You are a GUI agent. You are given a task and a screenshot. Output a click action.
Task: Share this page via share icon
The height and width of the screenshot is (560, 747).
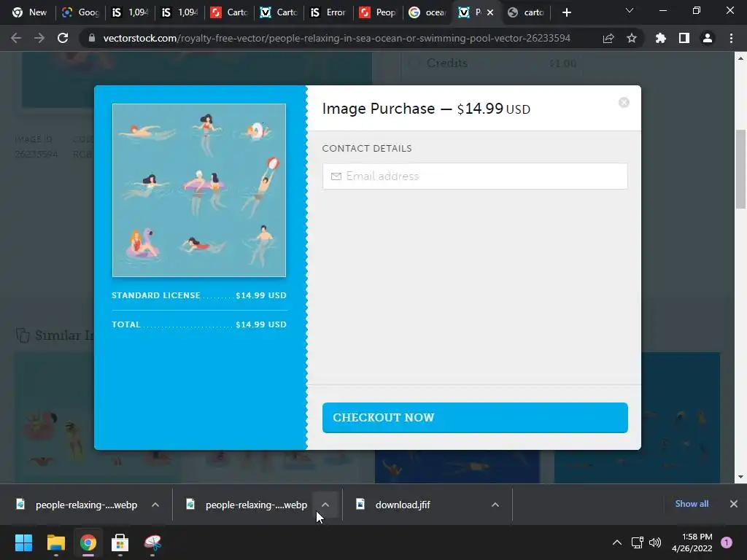pyautogui.click(x=608, y=38)
